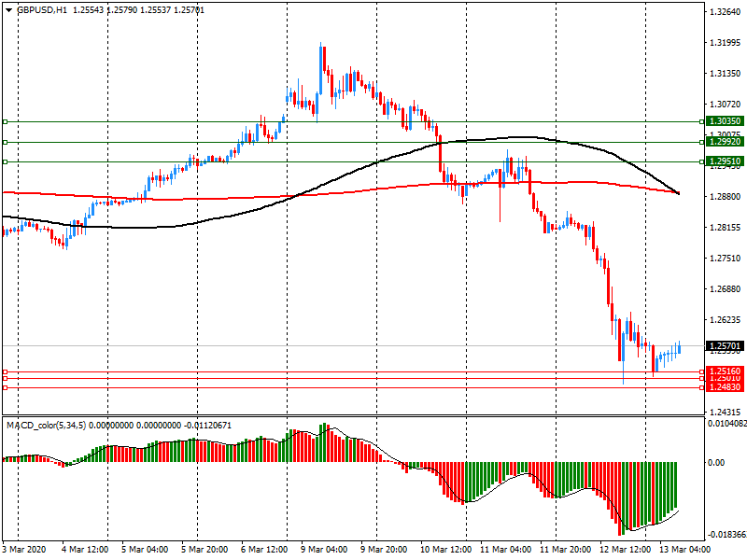Click left handle of 1.25160 red line
Screen dimensions: 747x560
click(x=5, y=371)
